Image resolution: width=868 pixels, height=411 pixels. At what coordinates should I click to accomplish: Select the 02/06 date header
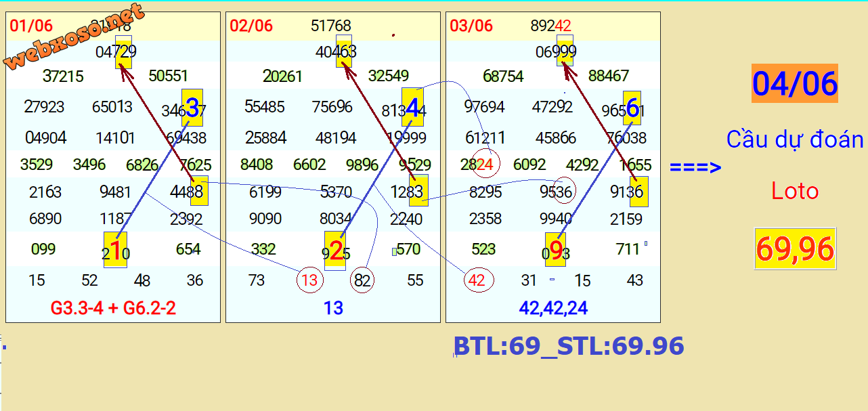(x=251, y=26)
